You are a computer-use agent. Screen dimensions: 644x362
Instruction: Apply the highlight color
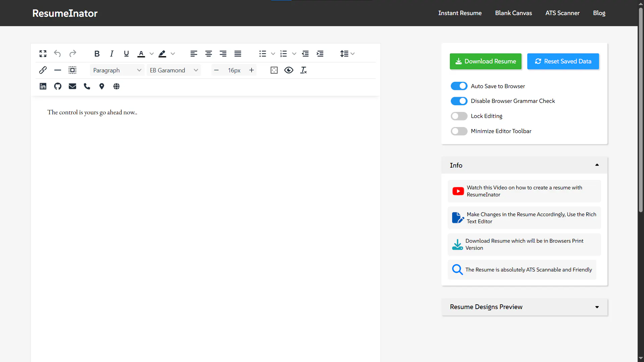tap(162, 54)
